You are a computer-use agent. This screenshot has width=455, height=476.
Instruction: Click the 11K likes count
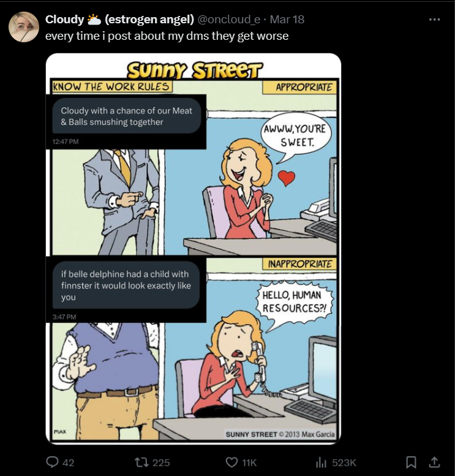coord(249,463)
